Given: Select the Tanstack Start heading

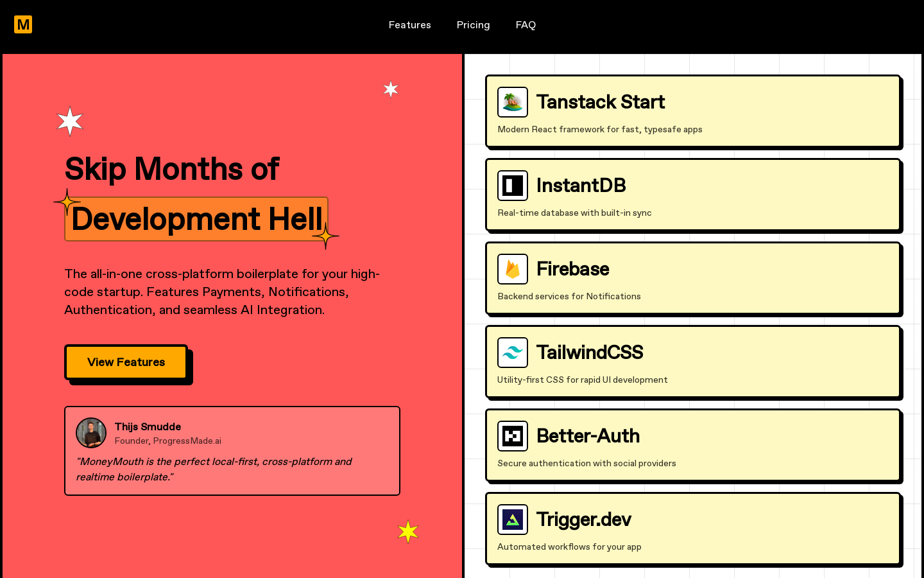Looking at the screenshot, I should tap(601, 102).
